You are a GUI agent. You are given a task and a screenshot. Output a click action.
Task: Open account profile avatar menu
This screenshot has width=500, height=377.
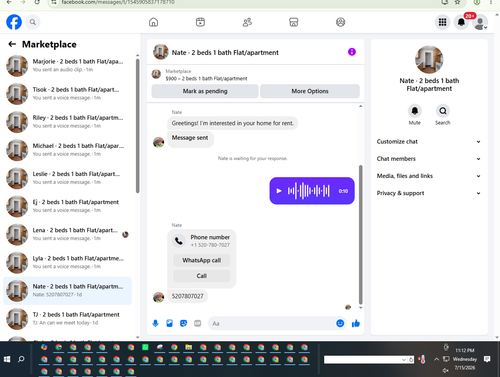(x=480, y=22)
